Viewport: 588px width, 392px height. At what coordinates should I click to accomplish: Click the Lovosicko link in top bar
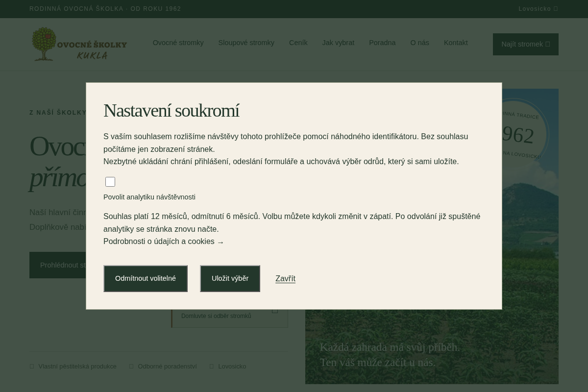pyautogui.click(x=538, y=9)
